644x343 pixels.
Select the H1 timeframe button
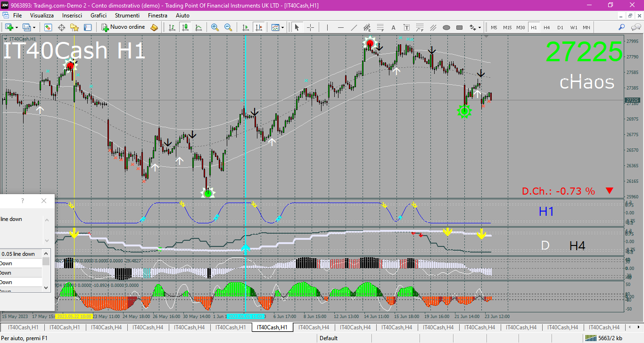[x=534, y=27]
